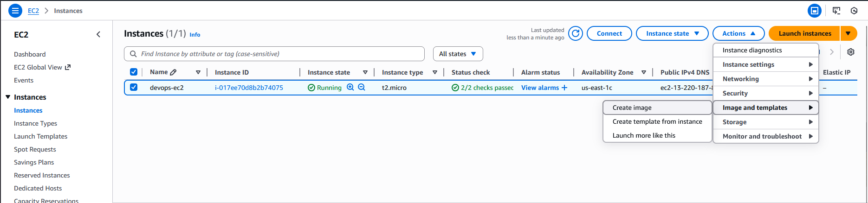
Task: Expand Security submenu
Action: [765, 93]
